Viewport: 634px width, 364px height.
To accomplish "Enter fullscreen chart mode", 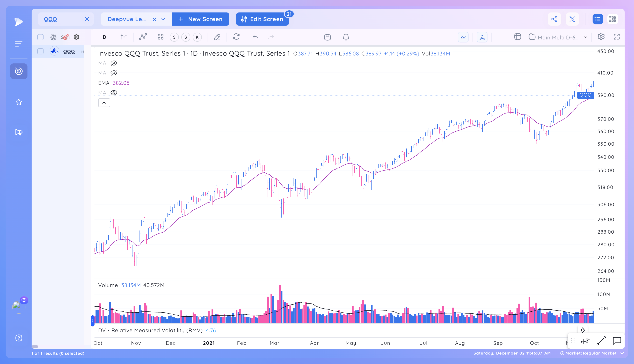I will [617, 37].
